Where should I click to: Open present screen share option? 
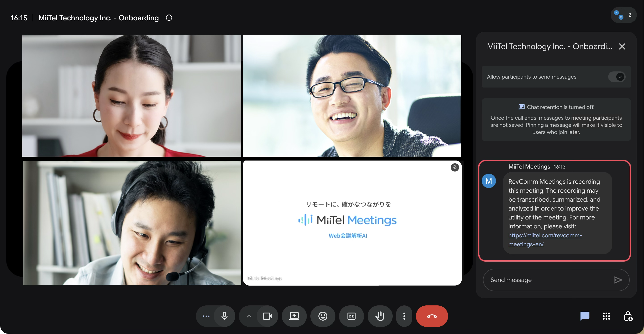tap(294, 316)
